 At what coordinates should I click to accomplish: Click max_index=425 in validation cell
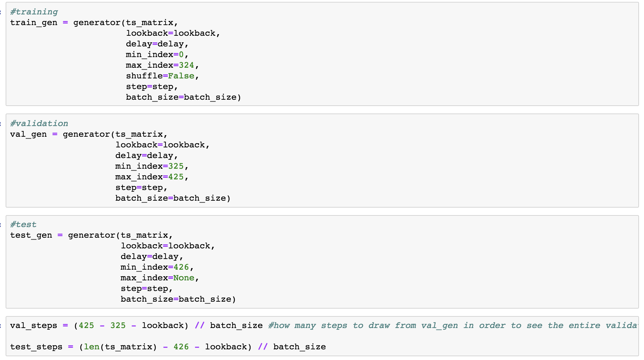(150, 177)
